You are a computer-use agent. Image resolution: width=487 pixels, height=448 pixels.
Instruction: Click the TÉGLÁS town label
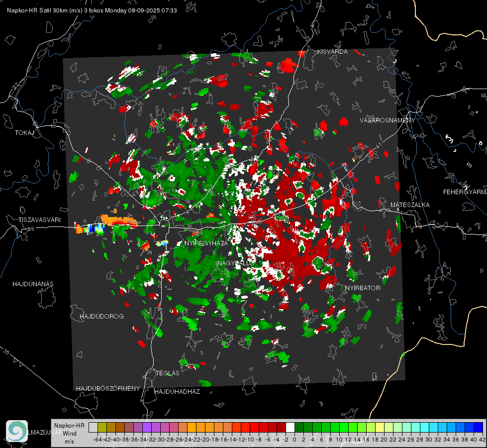coord(168,373)
